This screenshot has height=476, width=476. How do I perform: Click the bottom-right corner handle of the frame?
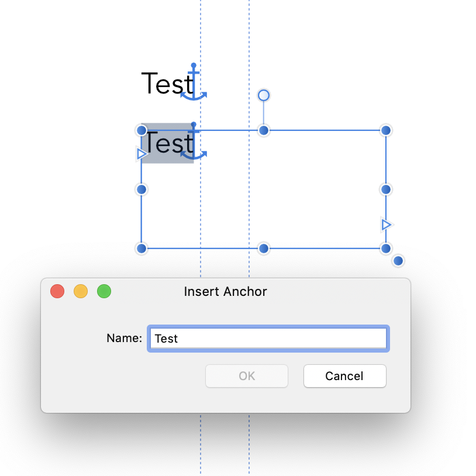[386, 249]
